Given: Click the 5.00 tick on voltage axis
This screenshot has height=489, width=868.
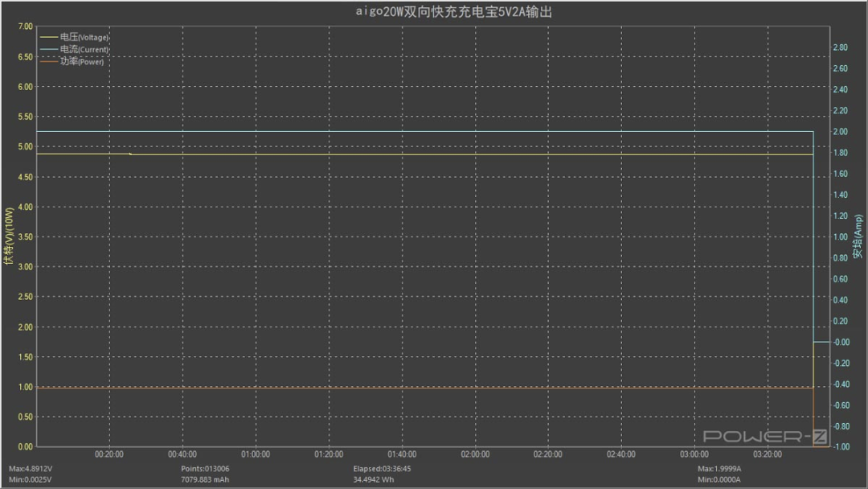Looking at the screenshot, I should [x=26, y=146].
